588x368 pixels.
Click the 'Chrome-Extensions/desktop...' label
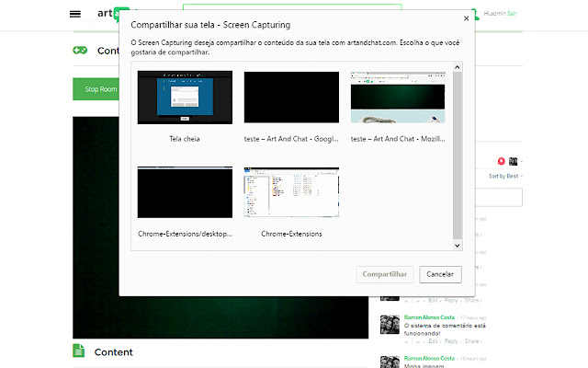click(x=185, y=234)
